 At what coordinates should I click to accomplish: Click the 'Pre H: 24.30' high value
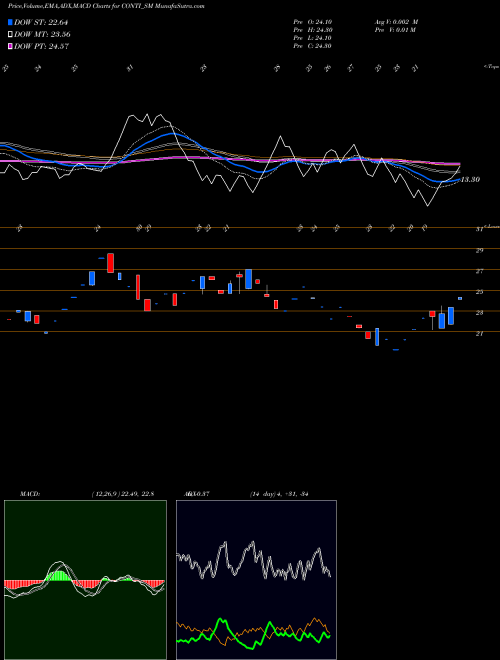(x=312, y=30)
